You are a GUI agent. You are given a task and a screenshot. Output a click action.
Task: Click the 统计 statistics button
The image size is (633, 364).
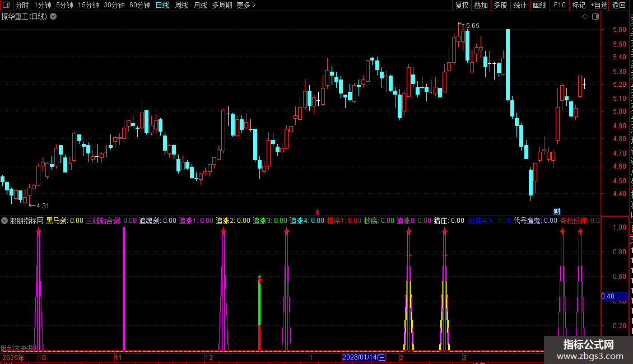(519, 5)
